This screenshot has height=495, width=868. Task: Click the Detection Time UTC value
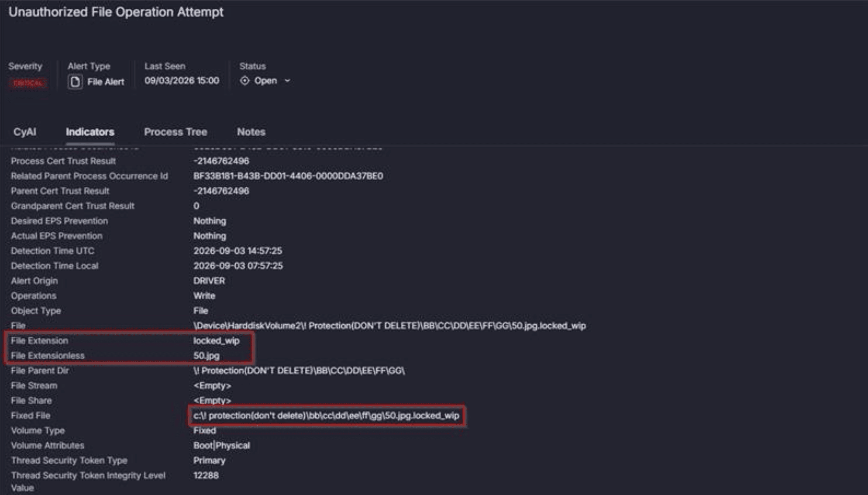coord(238,251)
